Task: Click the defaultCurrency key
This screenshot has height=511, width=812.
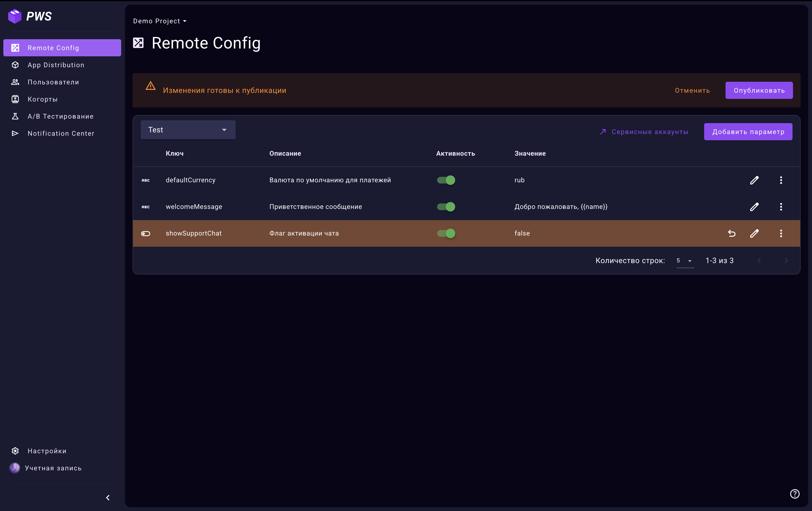Action: (191, 180)
